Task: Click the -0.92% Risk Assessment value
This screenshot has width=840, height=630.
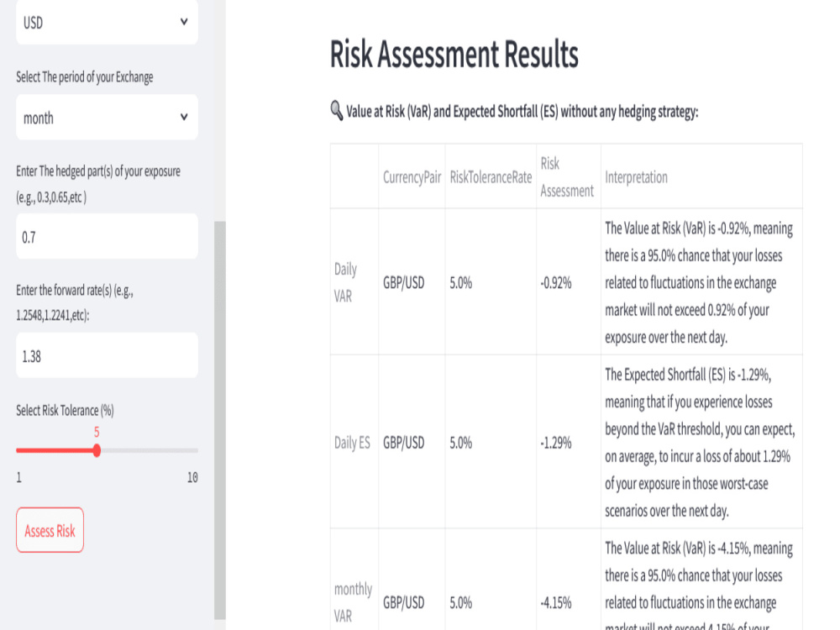Action: coord(556,282)
